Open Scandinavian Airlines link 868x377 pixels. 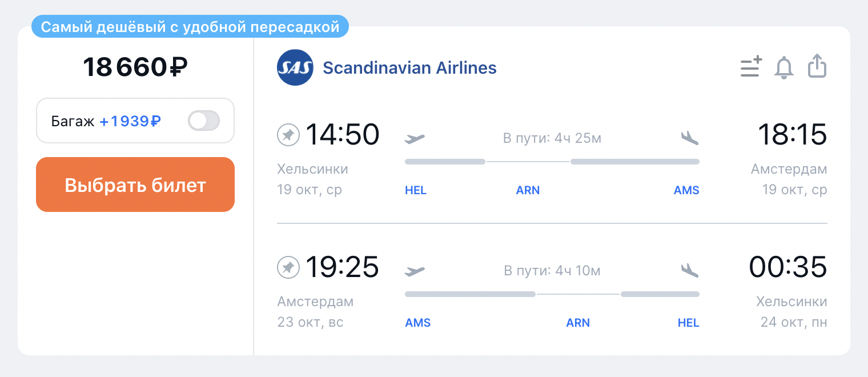click(409, 68)
